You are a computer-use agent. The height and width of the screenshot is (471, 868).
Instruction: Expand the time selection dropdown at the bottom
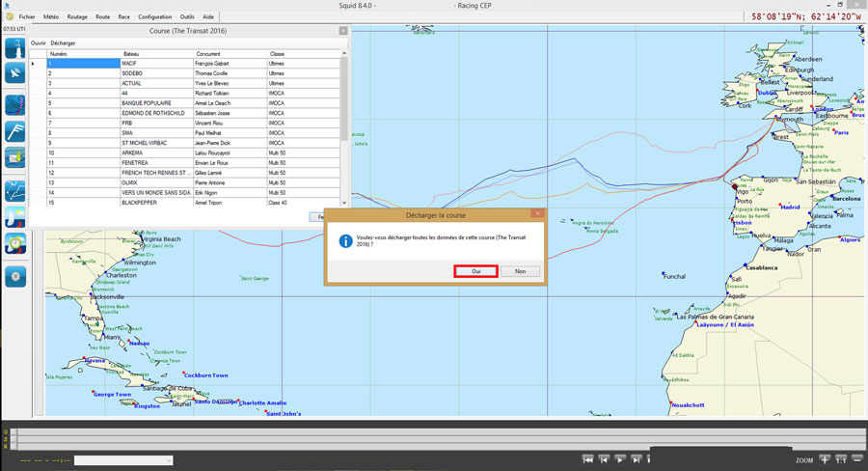[x=168, y=460]
